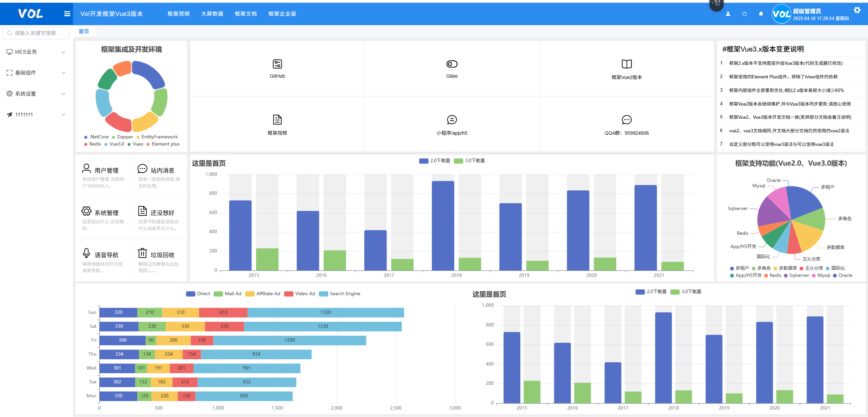
Task: Open the 大屏数据 top menu item
Action: [x=212, y=14]
